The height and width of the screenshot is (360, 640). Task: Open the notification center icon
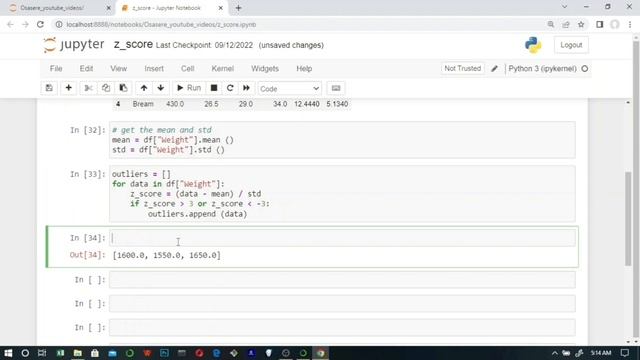point(624,353)
